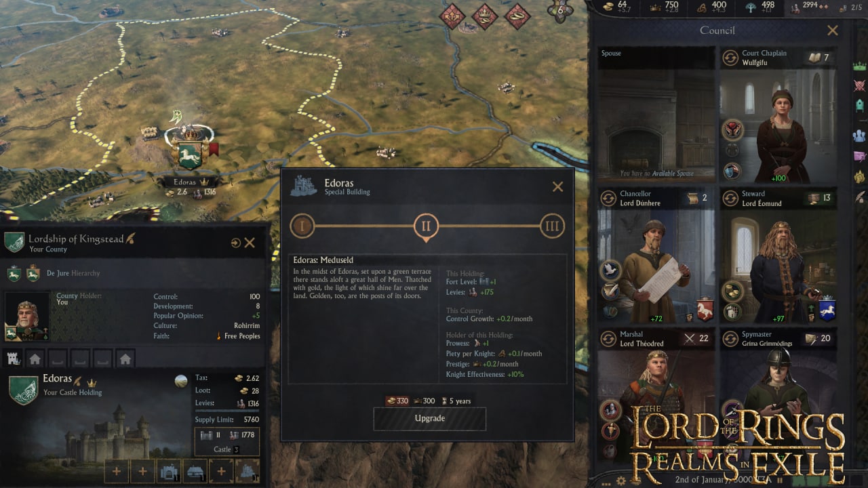Click the county holder portrait
Screen dimensions: 868x488
point(27,316)
